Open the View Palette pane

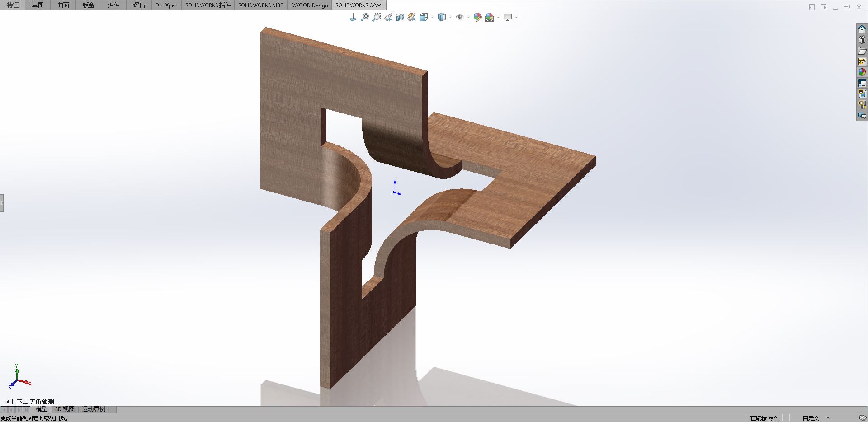(x=862, y=61)
